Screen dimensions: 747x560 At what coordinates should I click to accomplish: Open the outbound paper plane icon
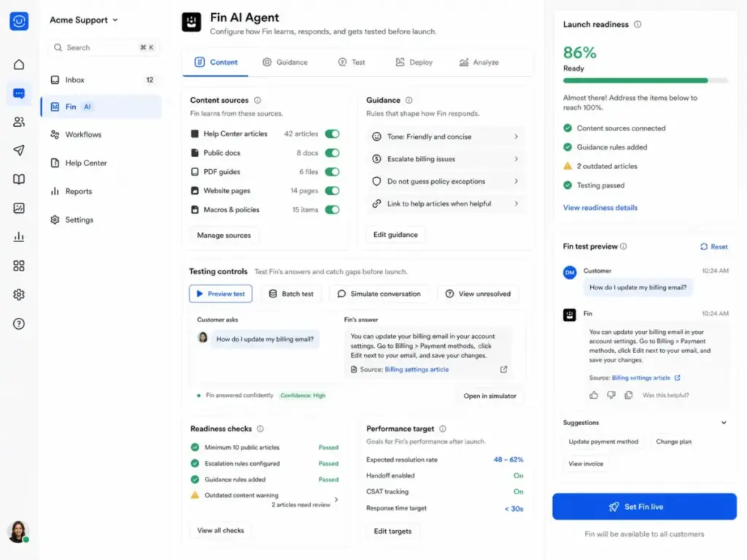(18, 150)
